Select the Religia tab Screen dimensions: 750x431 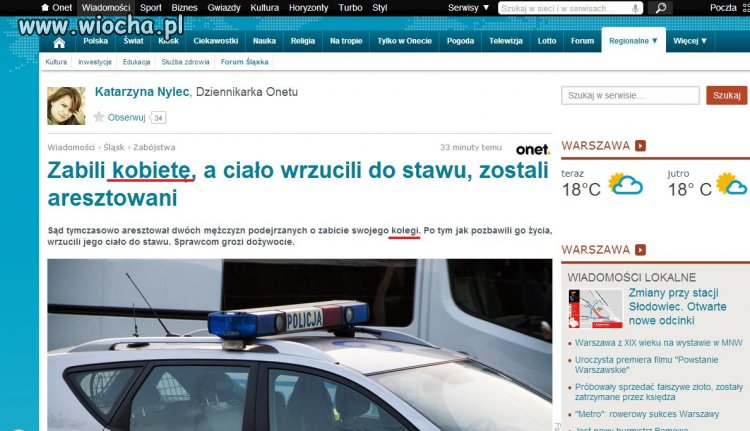[x=303, y=41]
